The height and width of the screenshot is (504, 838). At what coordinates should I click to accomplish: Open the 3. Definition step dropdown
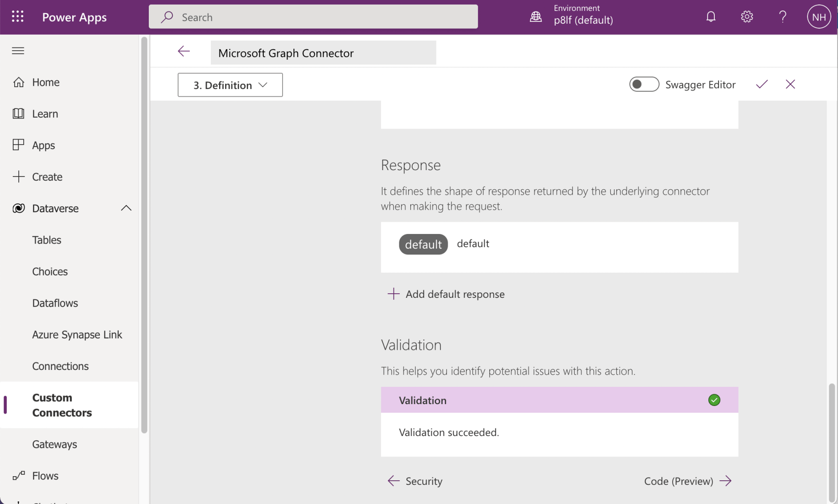230,85
